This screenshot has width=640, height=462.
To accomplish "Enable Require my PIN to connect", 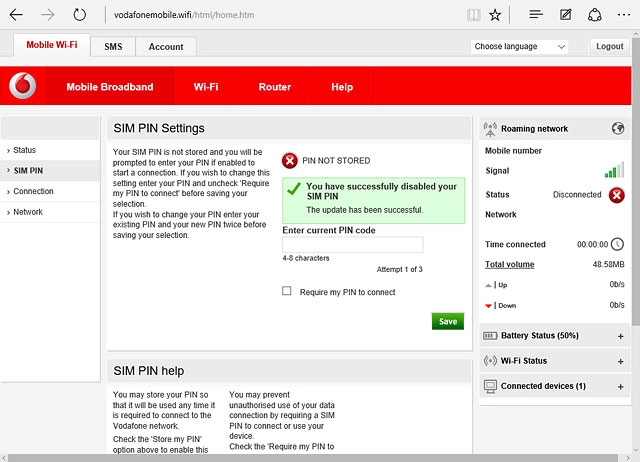I will coord(287,292).
